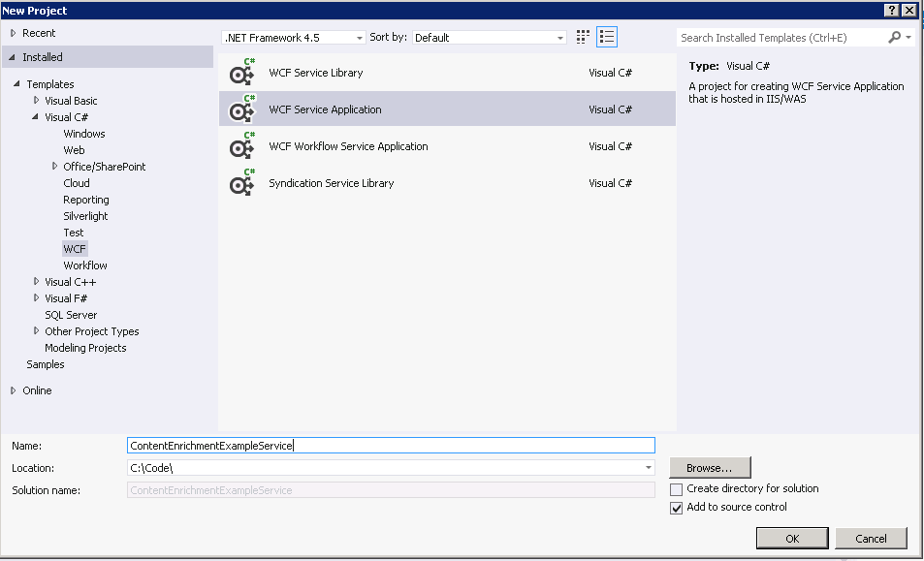The width and height of the screenshot is (924, 561).
Task: Click the WCF Service Library template icon
Action: click(x=242, y=72)
